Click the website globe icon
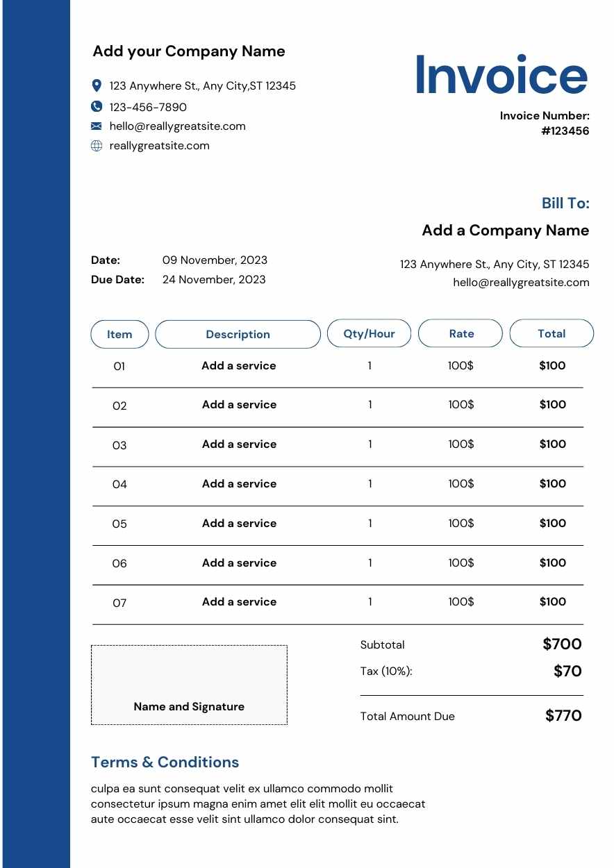Image resolution: width=614 pixels, height=868 pixels. pyautogui.click(x=97, y=146)
